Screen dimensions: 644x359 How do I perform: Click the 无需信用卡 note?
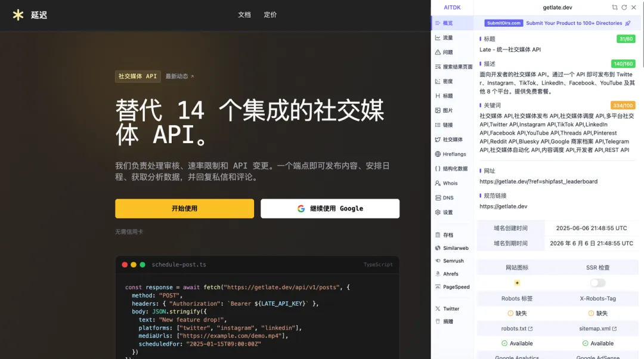pos(129,232)
